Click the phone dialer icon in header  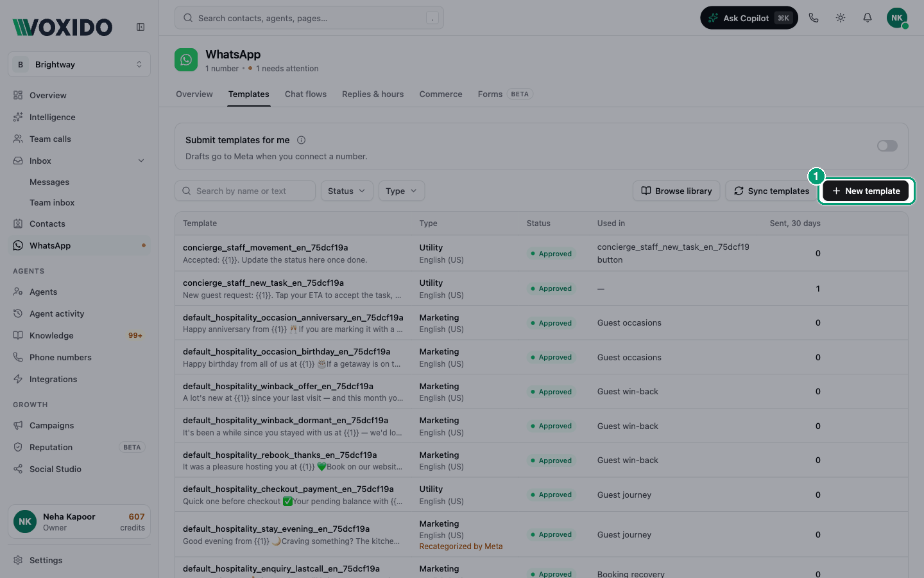pyautogui.click(x=814, y=18)
